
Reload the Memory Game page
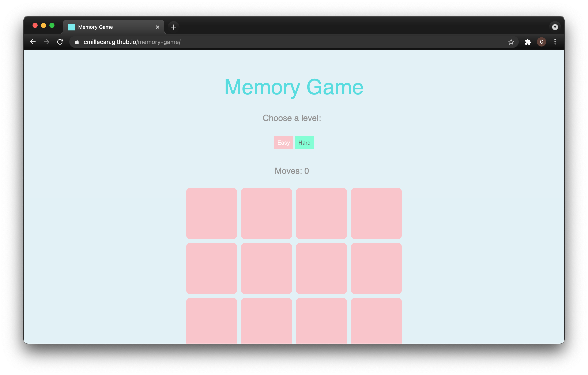[x=60, y=42]
